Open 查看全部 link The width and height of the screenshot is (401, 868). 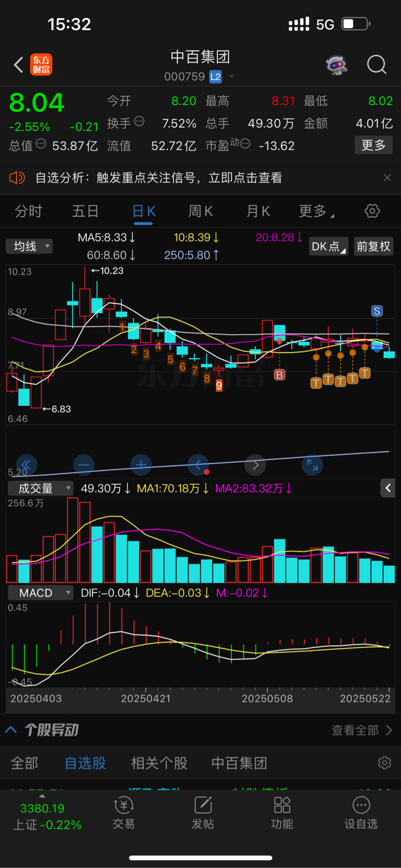click(362, 730)
